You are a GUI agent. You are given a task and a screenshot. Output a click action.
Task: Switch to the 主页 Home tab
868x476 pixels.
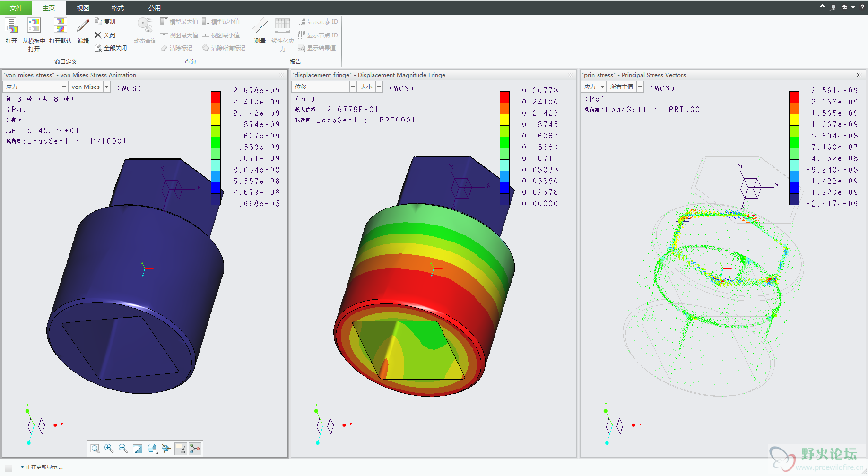49,8
